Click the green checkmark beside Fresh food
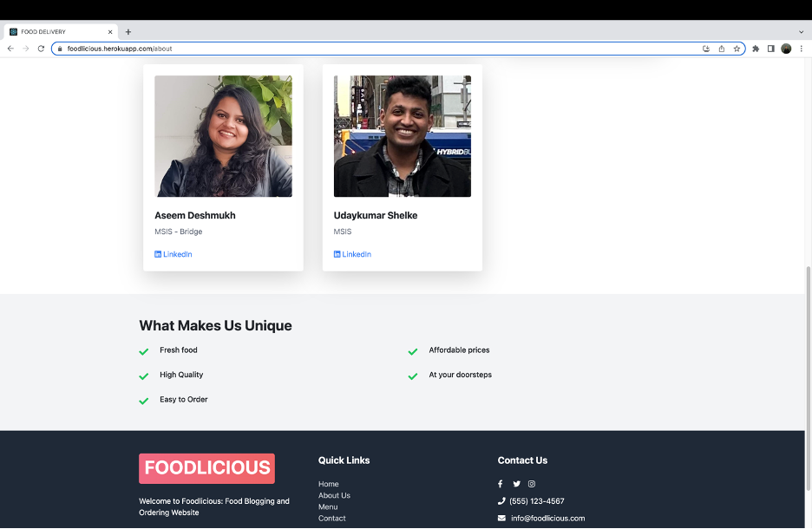The height and width of the screenshot is (529, 812). [x=144, y=351]
